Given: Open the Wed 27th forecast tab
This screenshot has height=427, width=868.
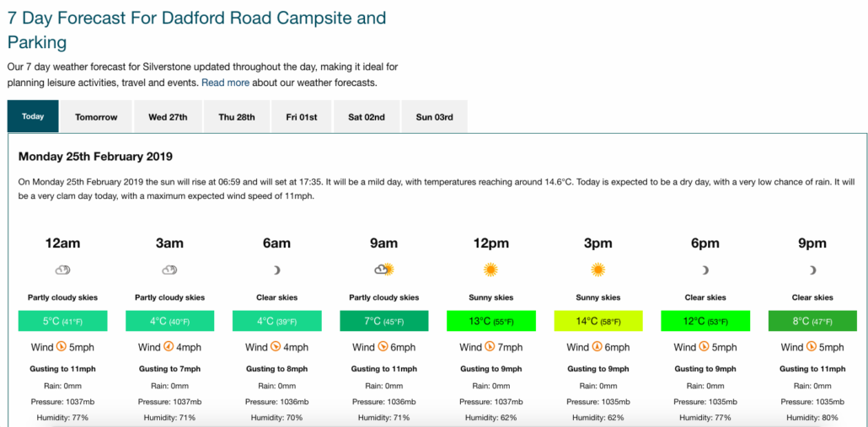Looking at the screenshot, I should click(x=168, y=117).
